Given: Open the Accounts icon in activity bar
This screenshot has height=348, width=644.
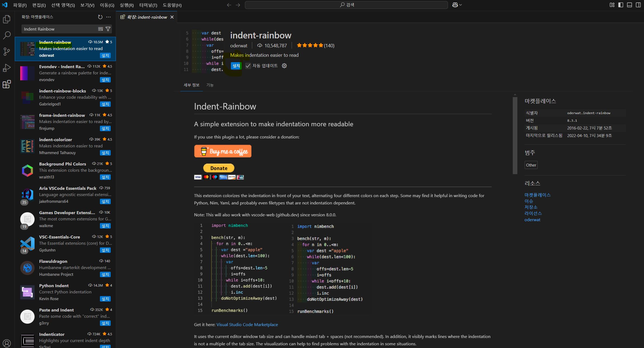Looking at the screenshot, I should click(x=6, y=343).
